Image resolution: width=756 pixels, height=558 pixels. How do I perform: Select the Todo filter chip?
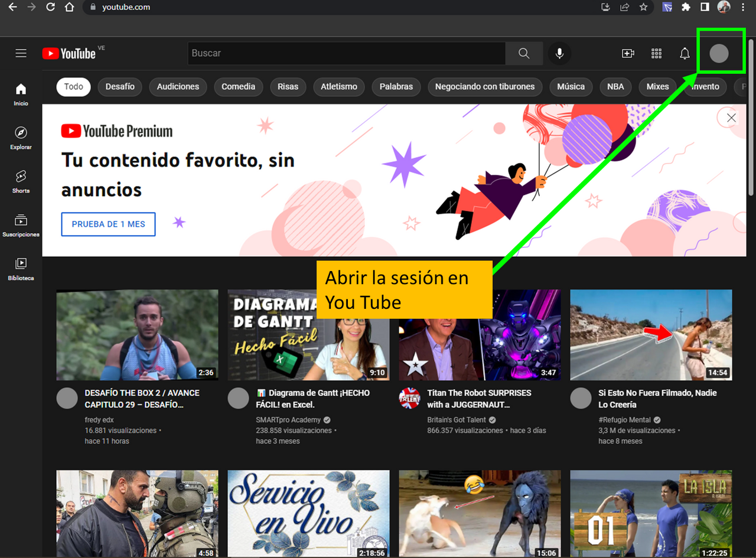tap(74, 87)
